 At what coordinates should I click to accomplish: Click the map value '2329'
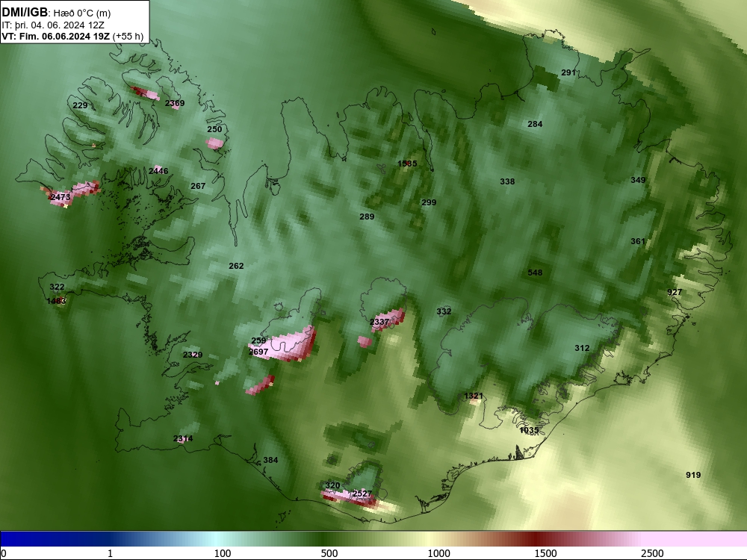(x=193, y=355)
